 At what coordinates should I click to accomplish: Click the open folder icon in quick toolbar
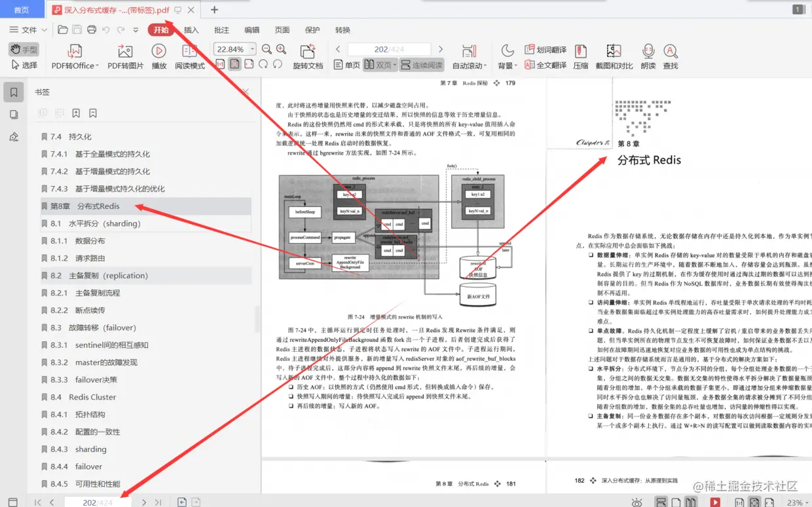63,29
